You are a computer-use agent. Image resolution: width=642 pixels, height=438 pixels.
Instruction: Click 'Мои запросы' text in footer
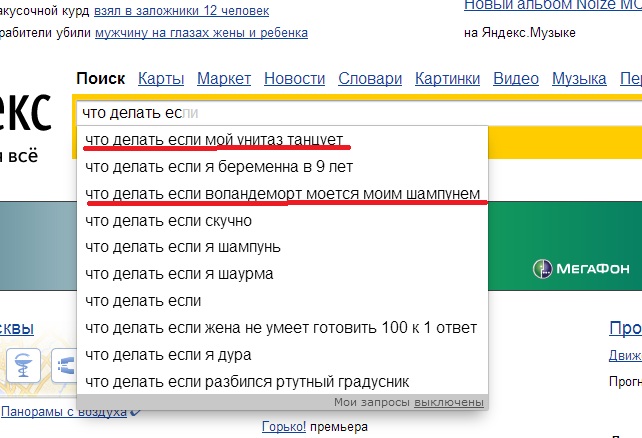tap(372, 402)
